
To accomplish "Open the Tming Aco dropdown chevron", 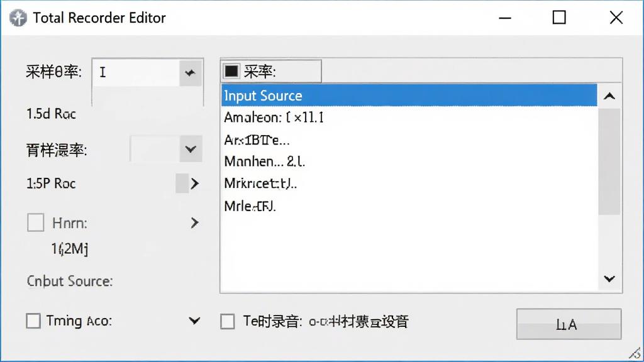I will click(195, 321).
